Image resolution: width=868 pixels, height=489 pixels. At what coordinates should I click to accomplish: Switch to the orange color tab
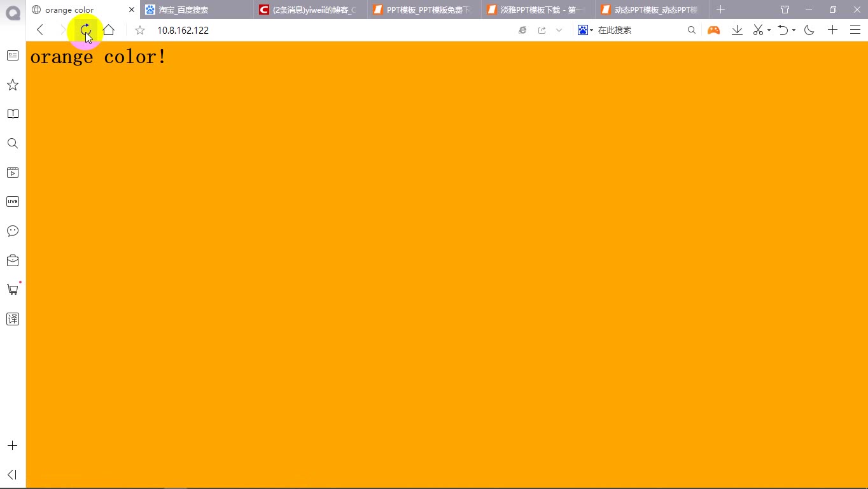[83, 10]
